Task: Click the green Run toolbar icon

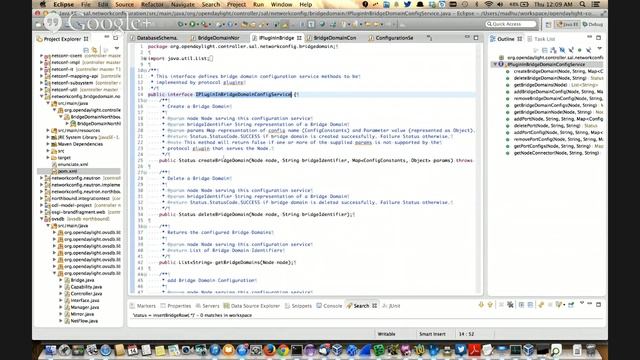Action: (192, 24)
